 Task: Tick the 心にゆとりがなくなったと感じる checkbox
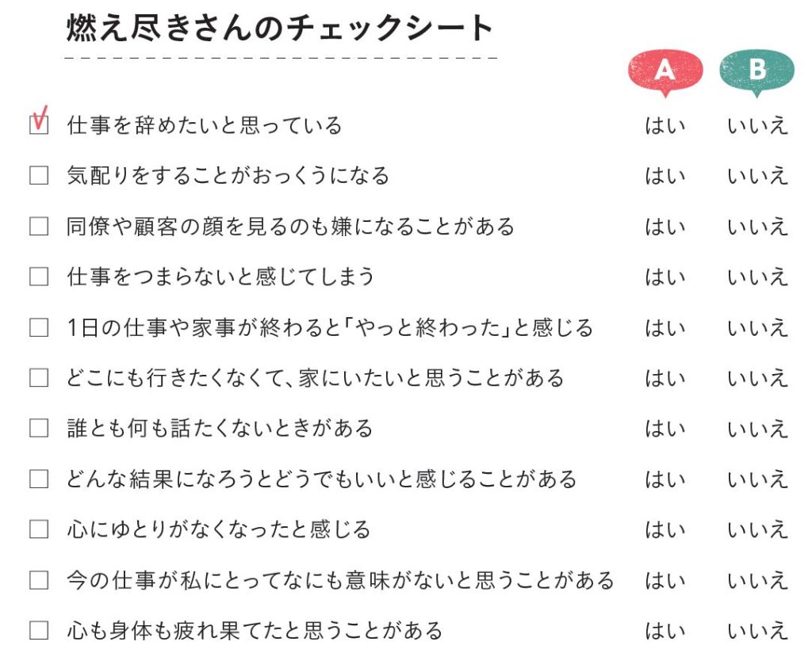(x=39, y=529)
